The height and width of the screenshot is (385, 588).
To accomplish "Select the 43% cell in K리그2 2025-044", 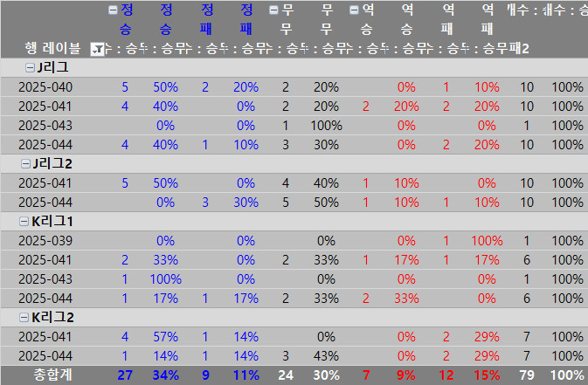I will click(x=326, y=356).
